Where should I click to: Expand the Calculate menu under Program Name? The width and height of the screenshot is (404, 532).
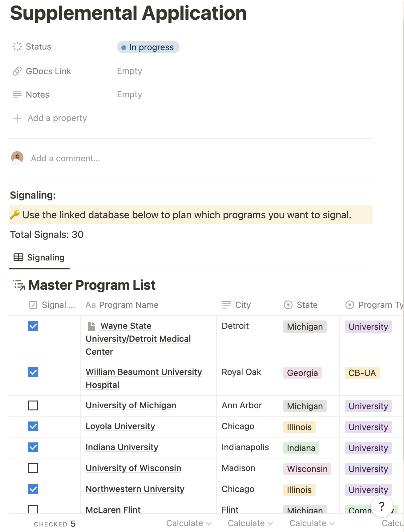pos(188,523)
